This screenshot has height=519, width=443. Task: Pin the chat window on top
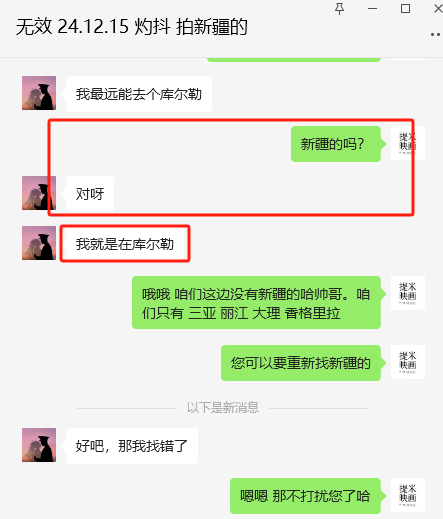click(339, 9)
